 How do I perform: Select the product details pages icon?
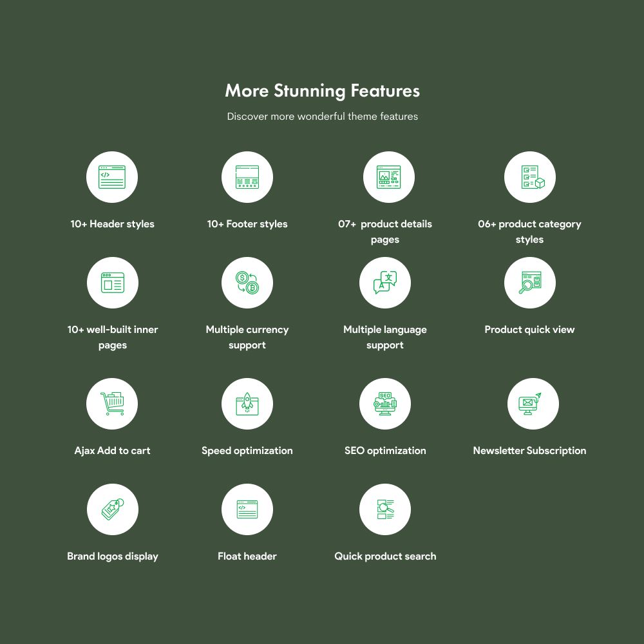(385, 177)
